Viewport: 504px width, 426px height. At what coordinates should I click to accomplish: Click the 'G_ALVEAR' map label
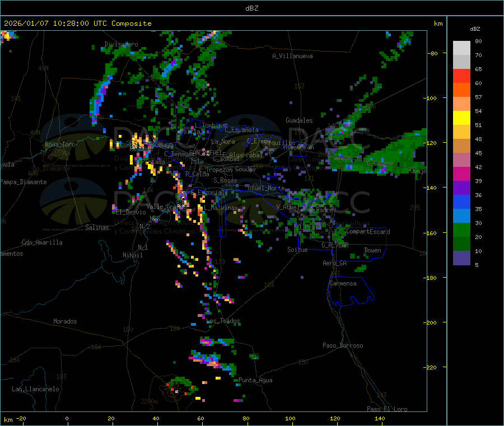pyautogui.click(x=335, y=245)
